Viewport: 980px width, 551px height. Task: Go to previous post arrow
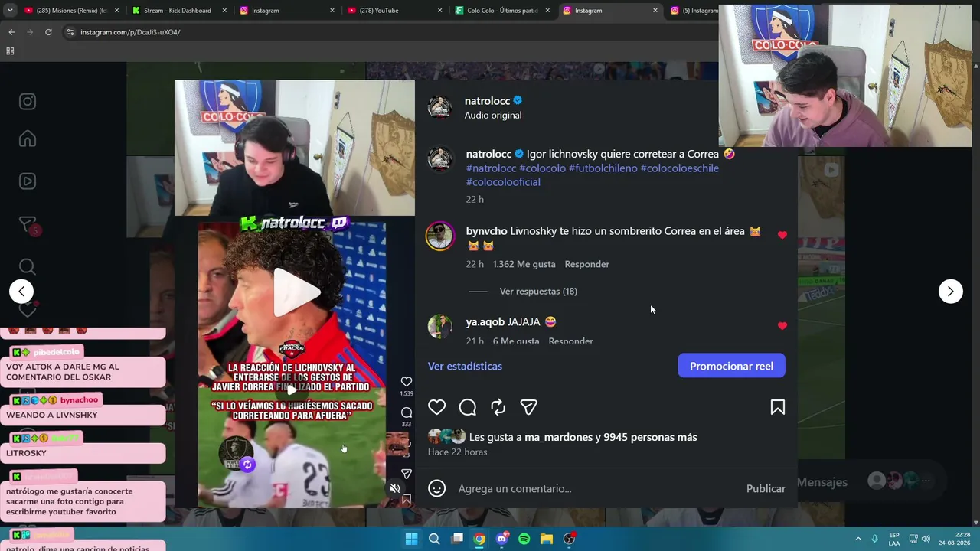coord(21,291)
